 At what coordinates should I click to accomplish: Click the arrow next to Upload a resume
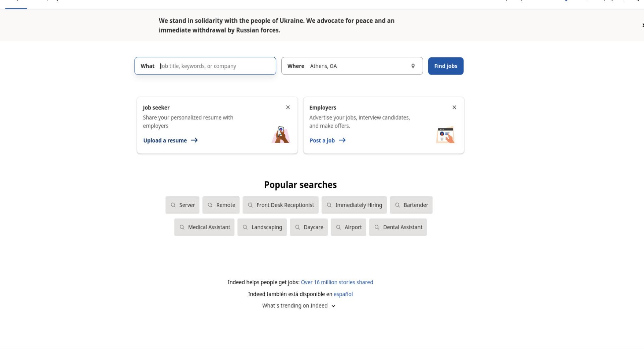[194, 140]
